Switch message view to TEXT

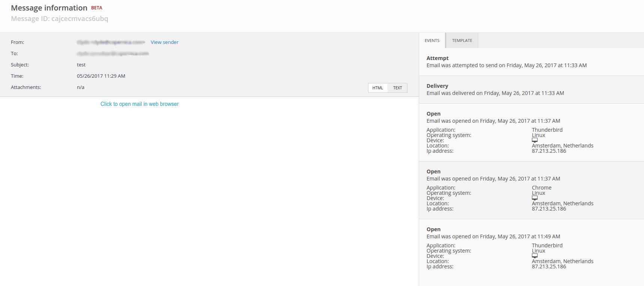pos(397,88)
